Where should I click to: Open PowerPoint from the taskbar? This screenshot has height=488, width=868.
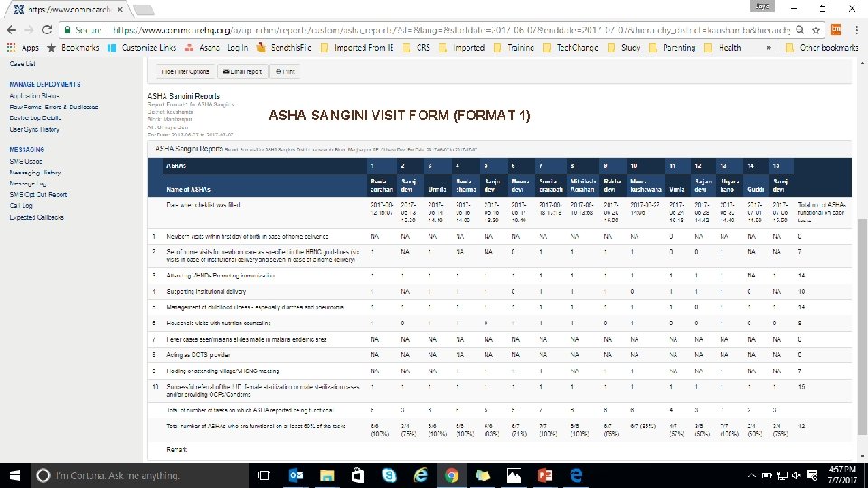click(x=545, y=475)
